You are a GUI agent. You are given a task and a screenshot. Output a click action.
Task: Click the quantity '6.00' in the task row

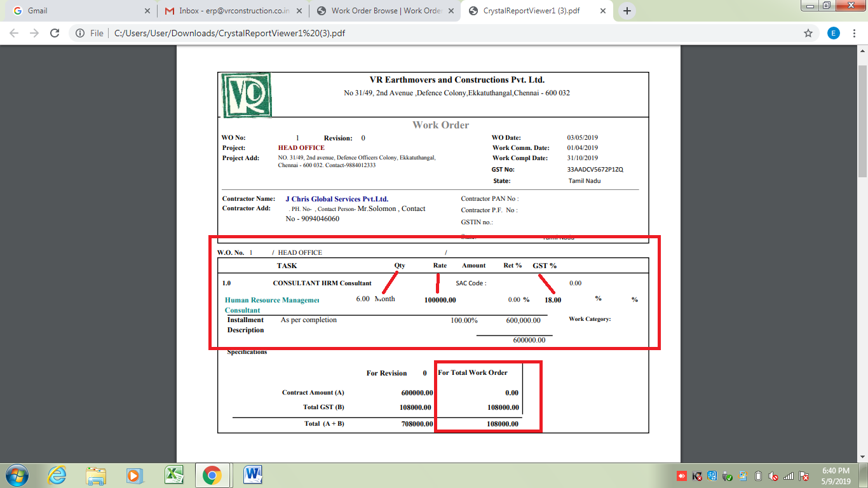[363, 299]
